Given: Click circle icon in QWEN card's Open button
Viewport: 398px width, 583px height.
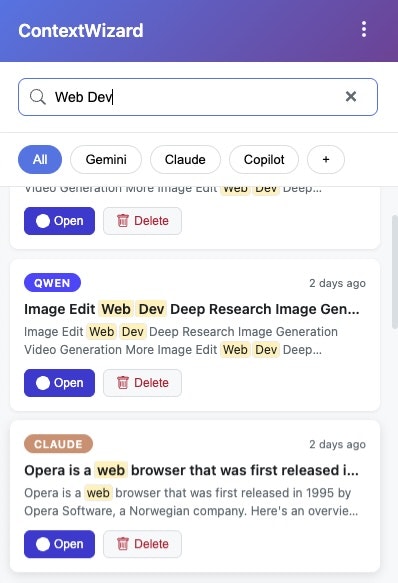Looking at the screenshot, I should coord(43,383).
